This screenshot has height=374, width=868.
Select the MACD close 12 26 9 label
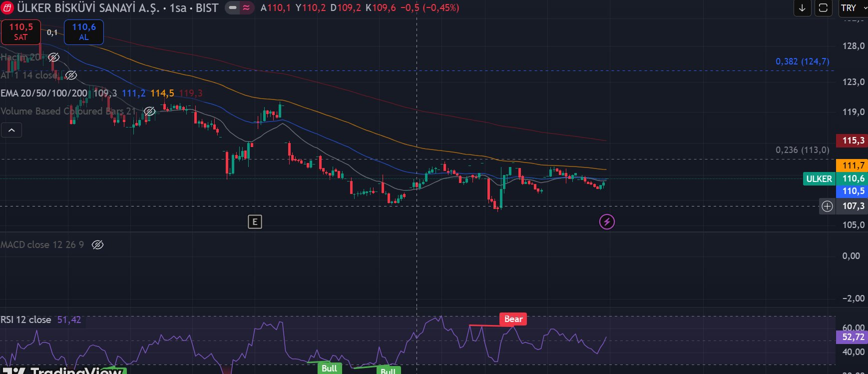(x=42, y=244)
